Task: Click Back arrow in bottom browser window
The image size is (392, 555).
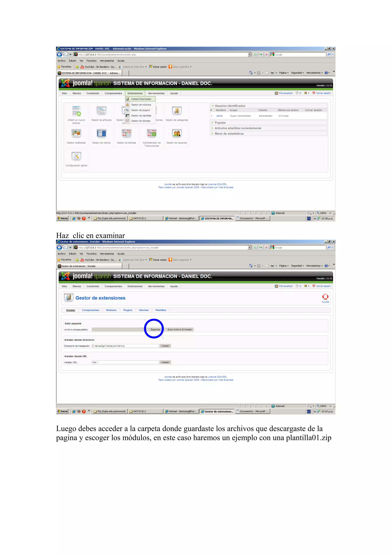Action: click(59, 247)
